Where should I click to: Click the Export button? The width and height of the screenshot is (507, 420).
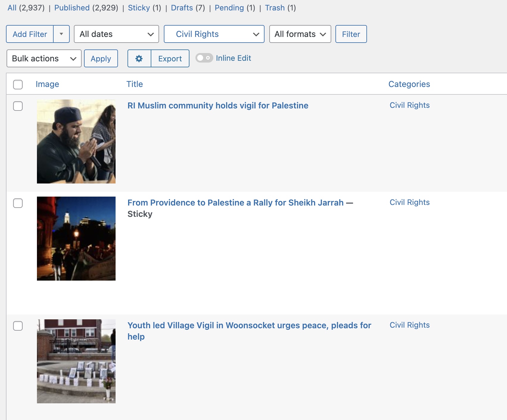pyautogui.click(x=170, y=58)
